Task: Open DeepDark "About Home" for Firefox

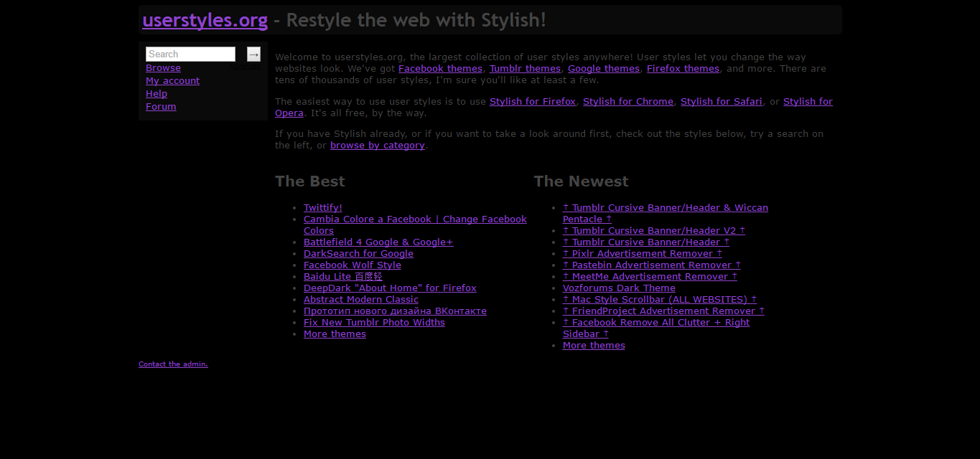Action: click(x=390, y=288)
